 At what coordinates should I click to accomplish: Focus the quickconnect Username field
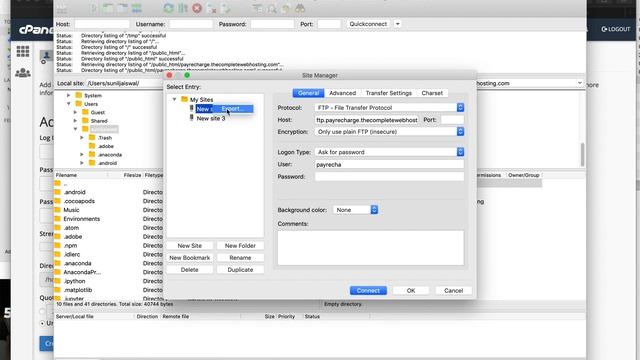pyautogui.click(x=191, y=24)
